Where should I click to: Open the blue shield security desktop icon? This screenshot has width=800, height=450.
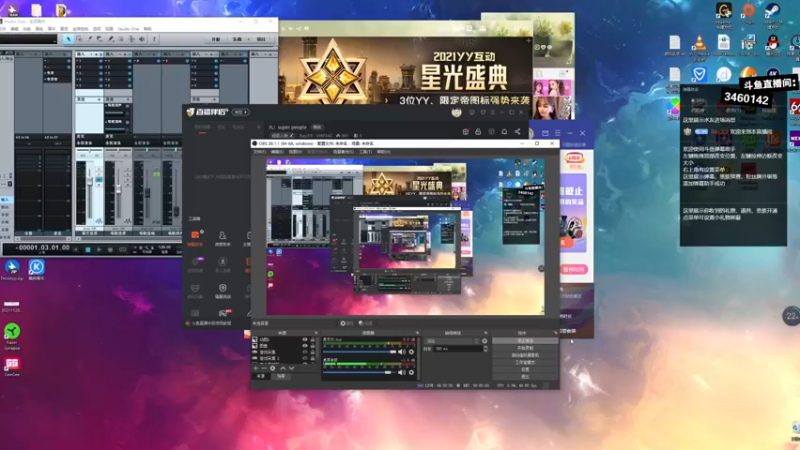click(x=699, y=75)
